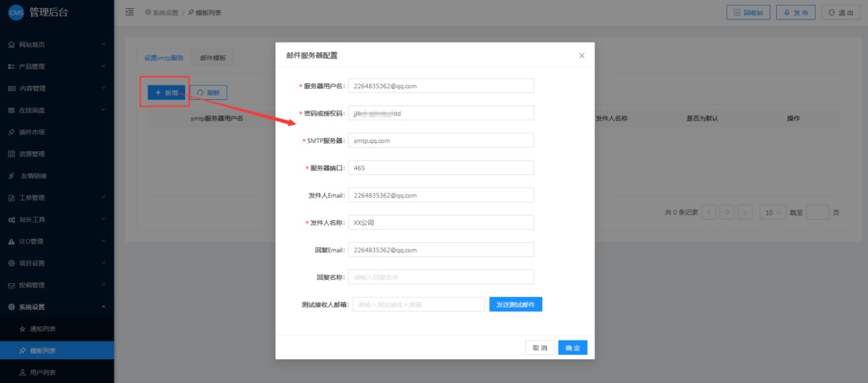Click the 发送测试邮件 button
This screenshot has height=383, width=868.
pyautogui.click(x=516, y=304)
